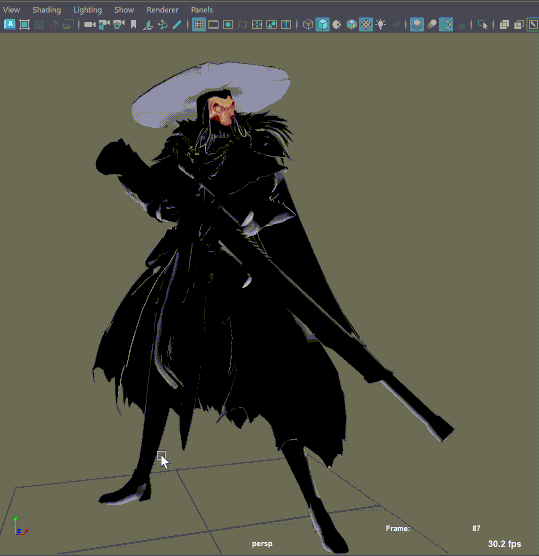Click the Isolate Select icon
539x556 pixels.
(482, 24)
